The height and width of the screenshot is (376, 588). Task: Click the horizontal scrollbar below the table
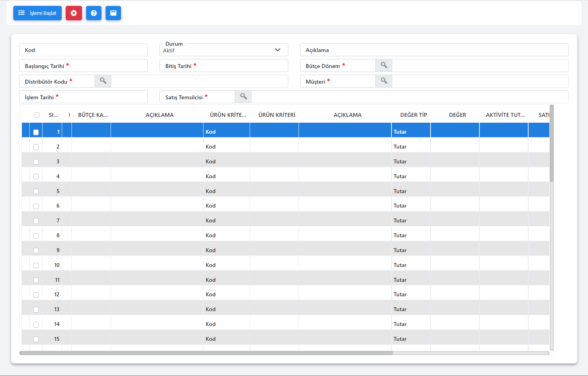click(x=206, y=353)
